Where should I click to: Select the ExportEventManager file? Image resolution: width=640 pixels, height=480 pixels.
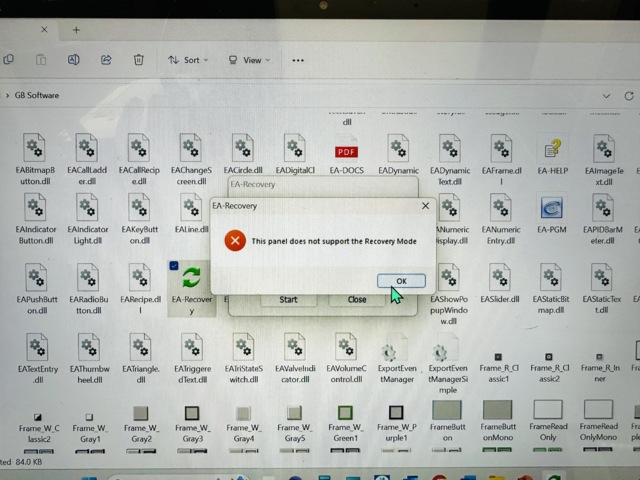[x=397, y=359]
